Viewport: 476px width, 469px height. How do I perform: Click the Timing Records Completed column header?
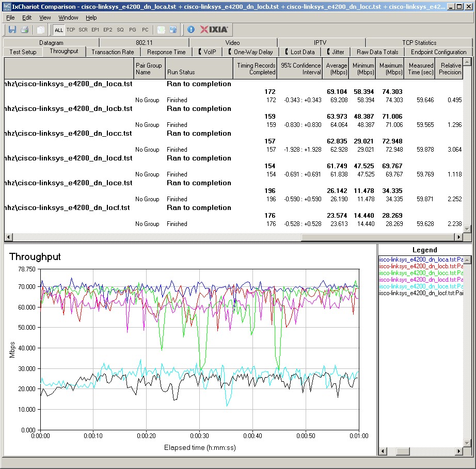coord(255,69)
